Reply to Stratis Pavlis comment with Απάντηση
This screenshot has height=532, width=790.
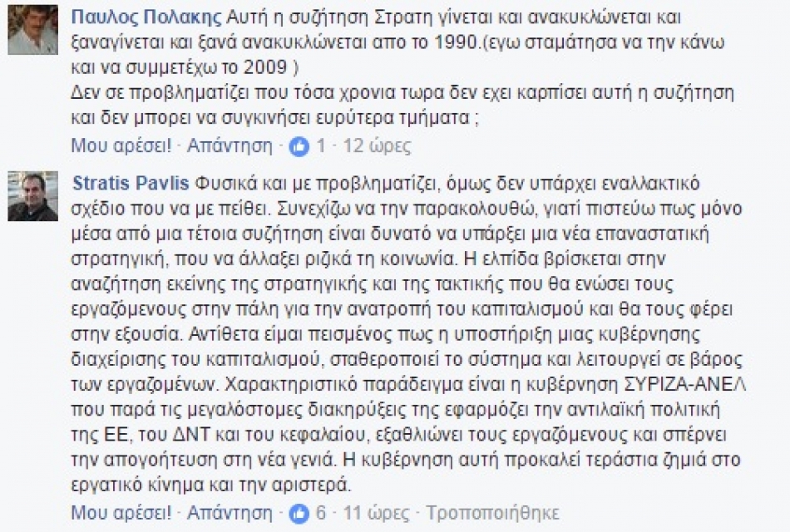point(230,511)
